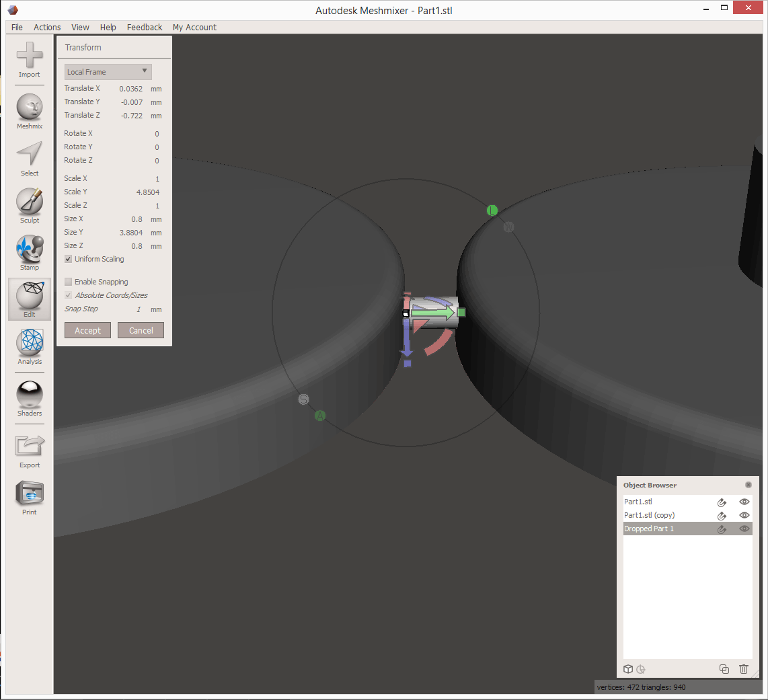Select Dropped Part 1 in Object Browser

click(688, 529)
